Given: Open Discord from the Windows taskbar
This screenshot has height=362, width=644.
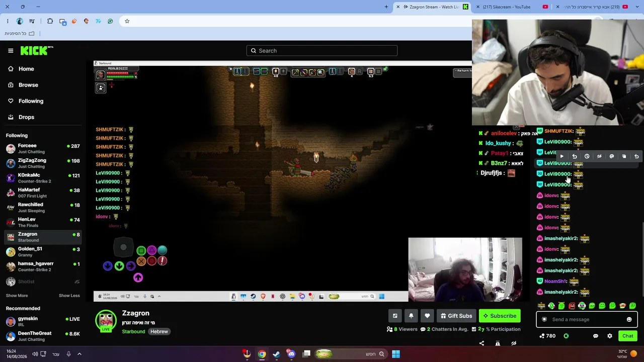Looking at the screenshot, I should [x=291, y=354].
